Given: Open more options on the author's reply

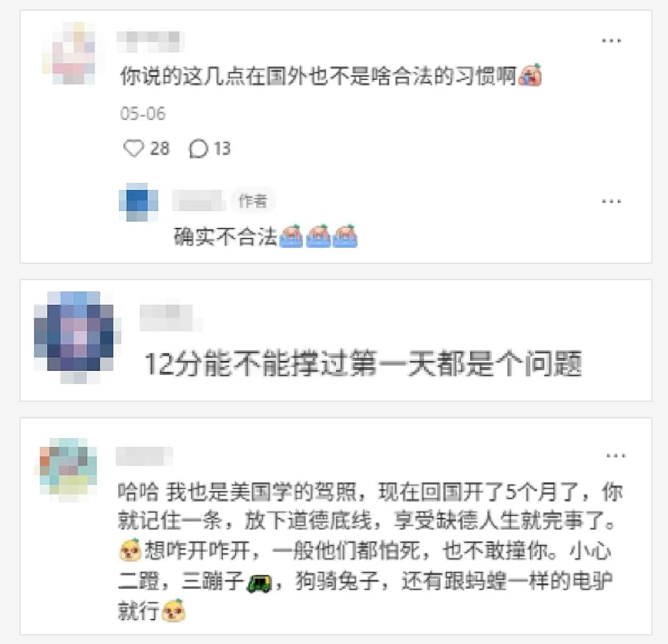Looking at the screenshot, I should click(611, 201).
